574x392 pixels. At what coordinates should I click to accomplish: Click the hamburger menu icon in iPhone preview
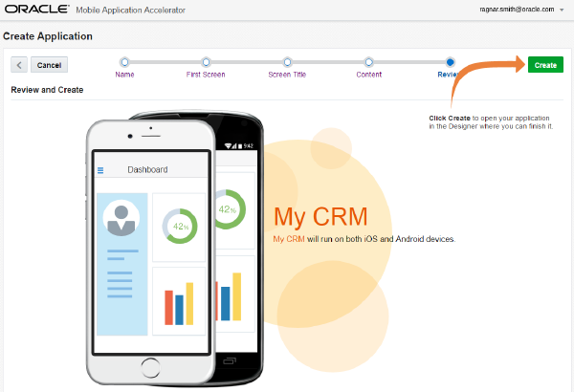coord(100,170)
